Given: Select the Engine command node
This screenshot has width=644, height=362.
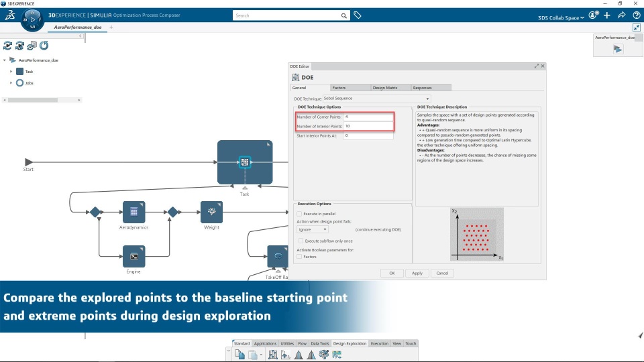Looking at the screenshot, I should tap(134, 256).
